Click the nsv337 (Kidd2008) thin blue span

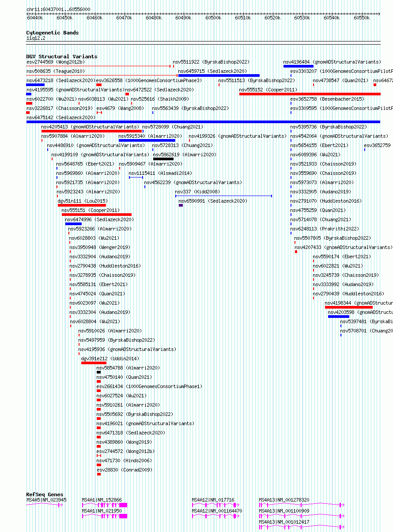click(223, 196)
